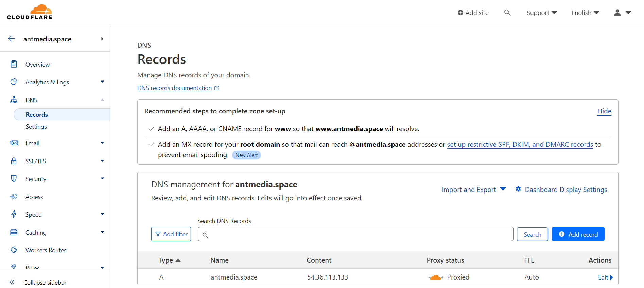Click the Security shield icon
Image resolution: width=644 pixels, height=288 pixels.
click(14, 179)
